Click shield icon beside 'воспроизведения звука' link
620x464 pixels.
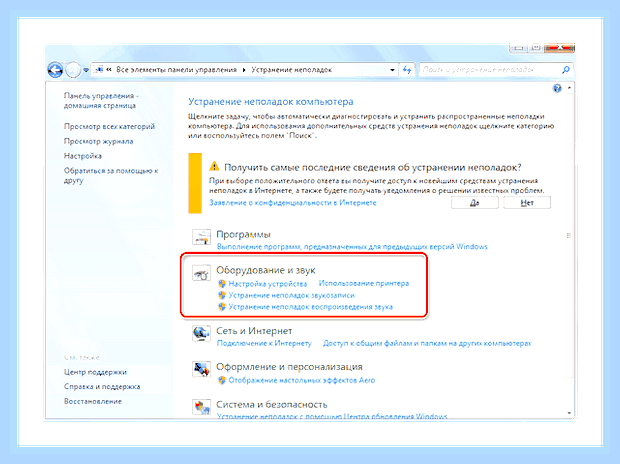(x=222, y=307)
